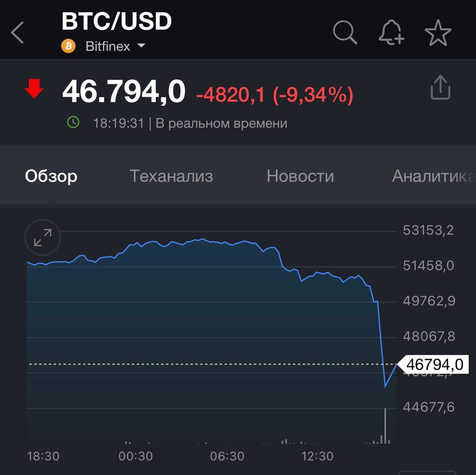
Task: Tap the BTC/USD title
Action: [x=117, y=22]
